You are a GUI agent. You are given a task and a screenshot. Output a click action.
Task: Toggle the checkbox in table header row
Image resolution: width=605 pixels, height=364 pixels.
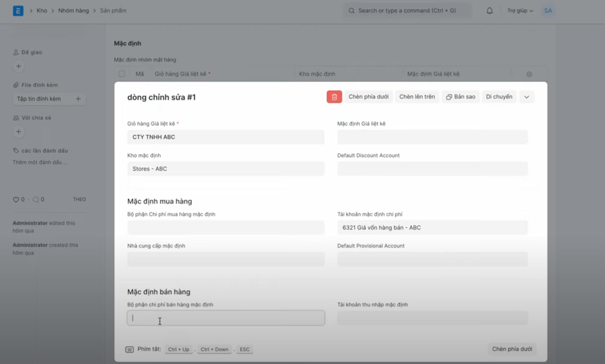click(121, 74)
